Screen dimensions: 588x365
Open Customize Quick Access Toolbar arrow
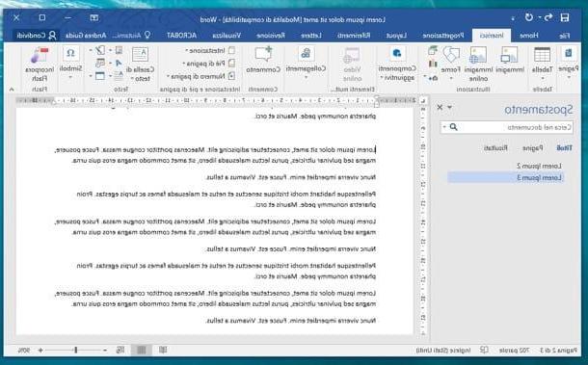(513, 18)
